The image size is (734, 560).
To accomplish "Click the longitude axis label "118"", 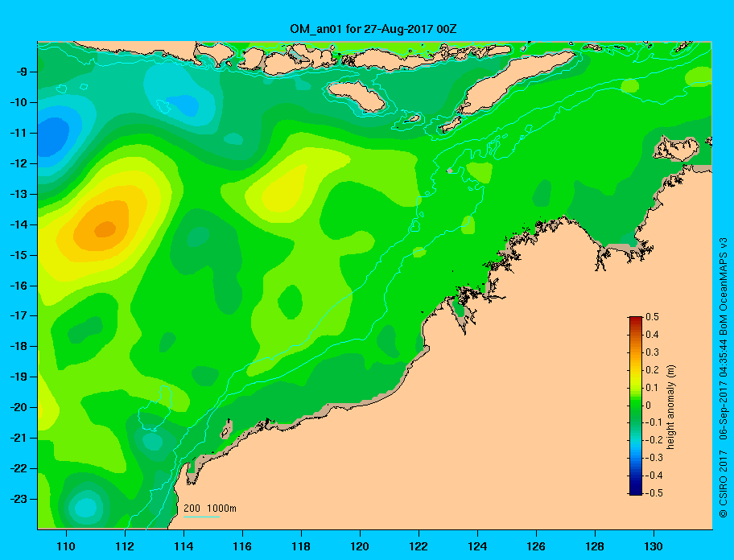I will coord(301,546).
